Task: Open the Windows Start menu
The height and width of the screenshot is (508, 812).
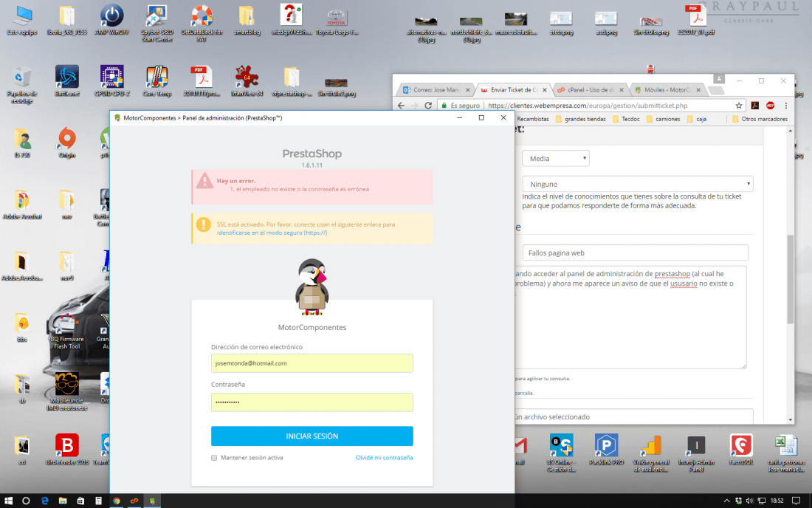Action: click(8, 501)
